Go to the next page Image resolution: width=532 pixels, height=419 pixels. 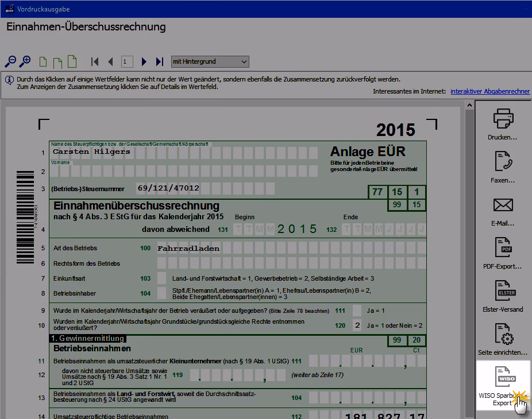[144, 61]
